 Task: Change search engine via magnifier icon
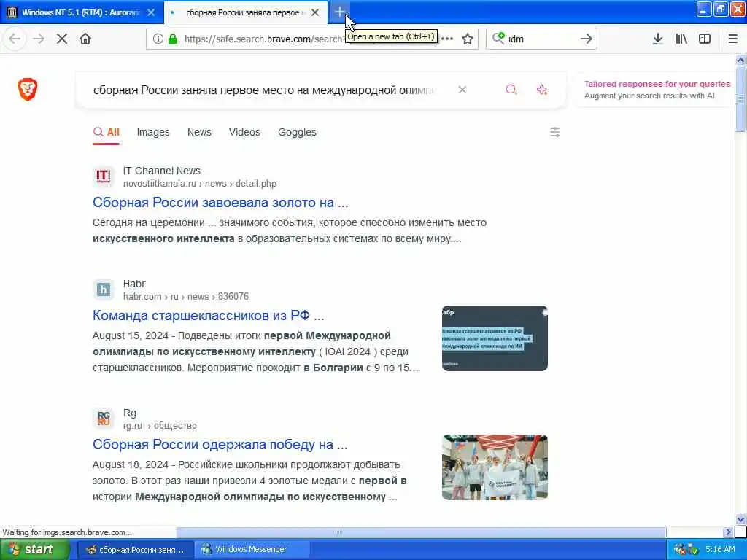498,38
